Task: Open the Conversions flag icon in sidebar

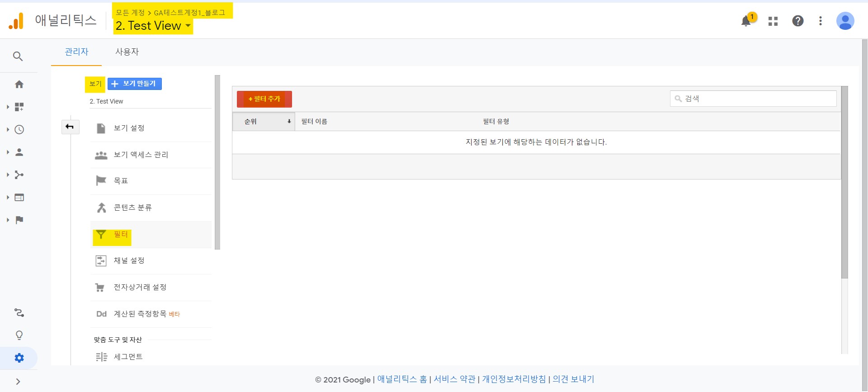Action: (19, 220)
